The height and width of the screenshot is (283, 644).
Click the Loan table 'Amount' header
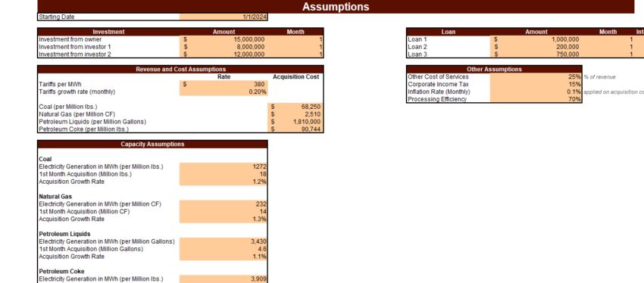click(x=536, y=32)
